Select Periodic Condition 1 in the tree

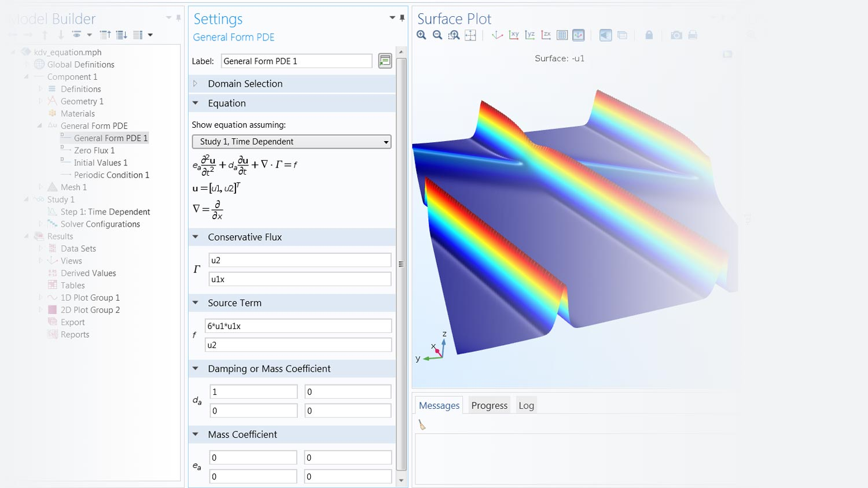[111, 175]
